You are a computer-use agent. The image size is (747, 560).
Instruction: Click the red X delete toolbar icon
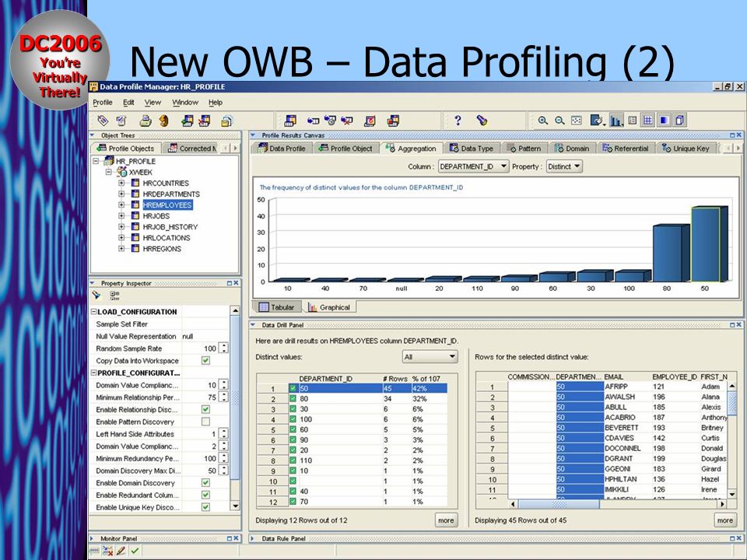pyautogui.click(x=347, y=121)
